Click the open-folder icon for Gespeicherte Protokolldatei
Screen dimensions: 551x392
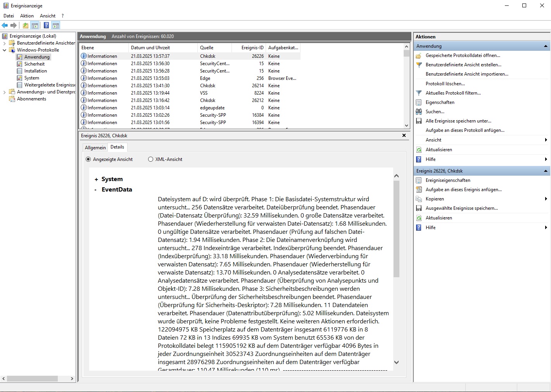click(x=419, y=55)
